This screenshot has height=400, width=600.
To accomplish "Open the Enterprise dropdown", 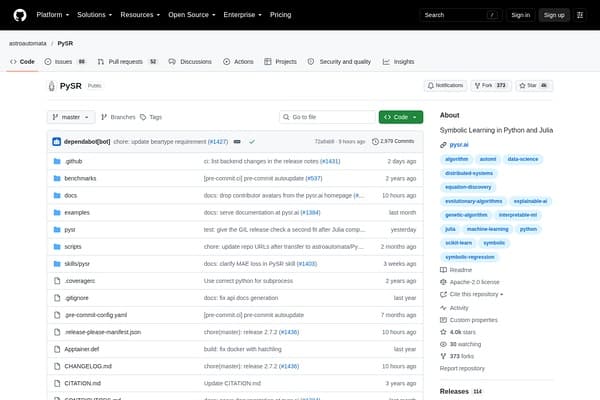I will pyautogui.click(x=243, y=15).
